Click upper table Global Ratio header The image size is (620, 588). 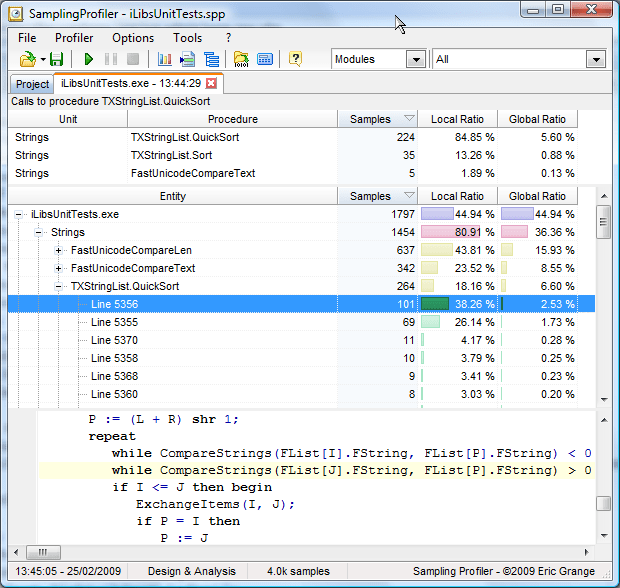point(537,119)
